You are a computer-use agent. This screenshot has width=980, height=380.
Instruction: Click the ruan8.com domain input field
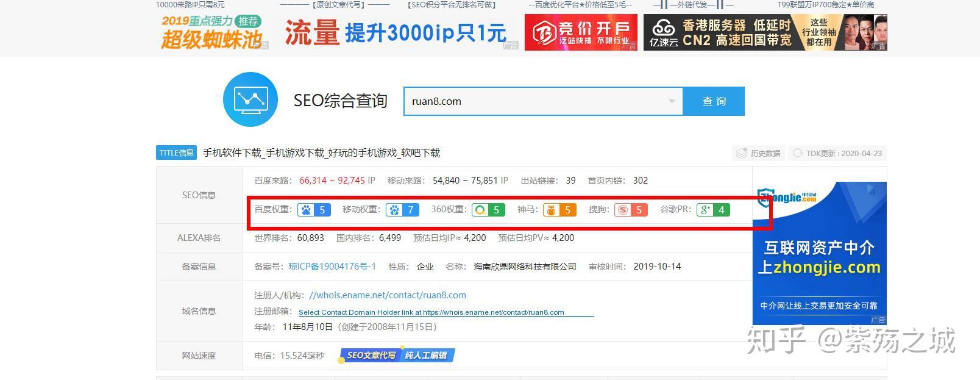tap(543, 101)
